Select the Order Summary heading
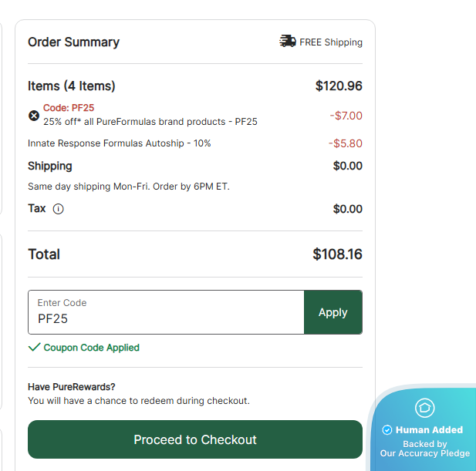This screenshot has width=476, height=471. click(x=73, y=42)
